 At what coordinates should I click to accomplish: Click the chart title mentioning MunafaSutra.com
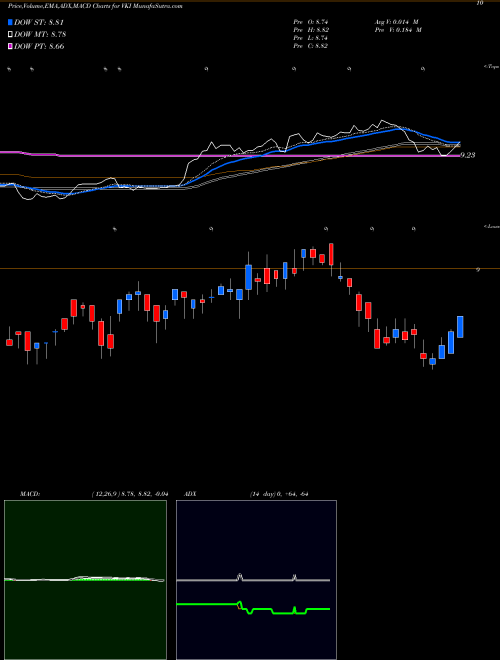95,7
